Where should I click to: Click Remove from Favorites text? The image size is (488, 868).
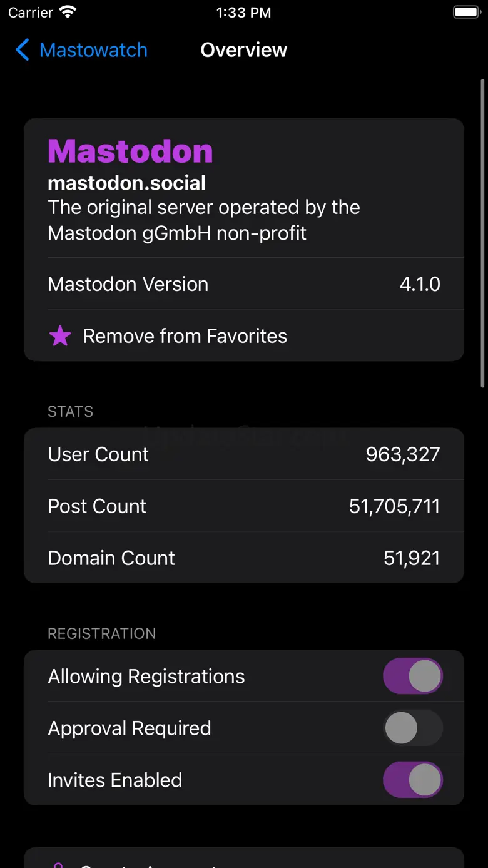(x=185, y=336)
